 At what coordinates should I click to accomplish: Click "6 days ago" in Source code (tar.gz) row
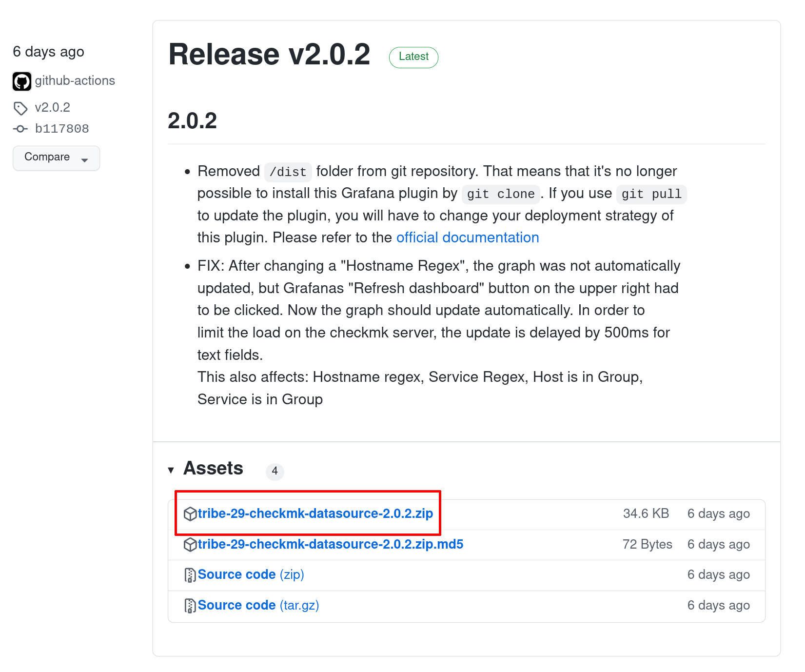tap(719, 605)
